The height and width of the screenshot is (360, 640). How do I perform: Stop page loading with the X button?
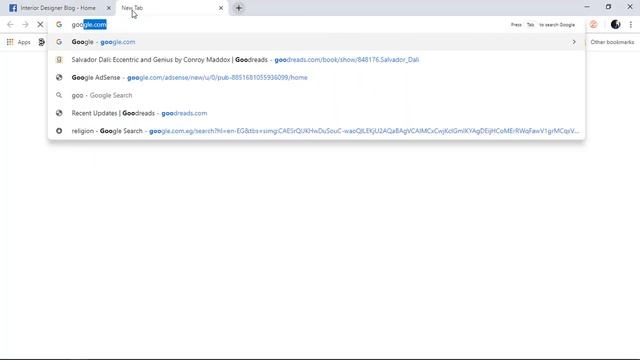(40, 24)
